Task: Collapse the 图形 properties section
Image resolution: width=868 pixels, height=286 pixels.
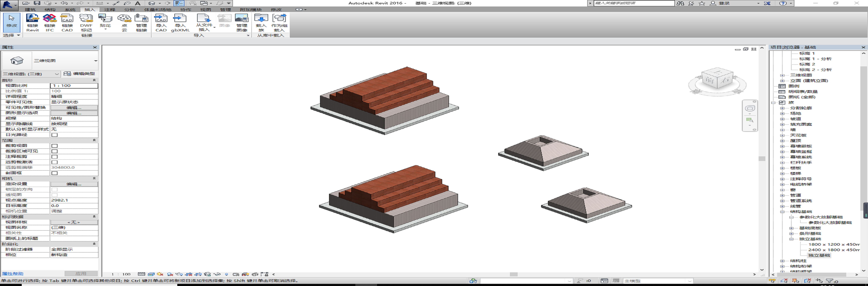Action: pyautogui.click(x=94, y=80)
